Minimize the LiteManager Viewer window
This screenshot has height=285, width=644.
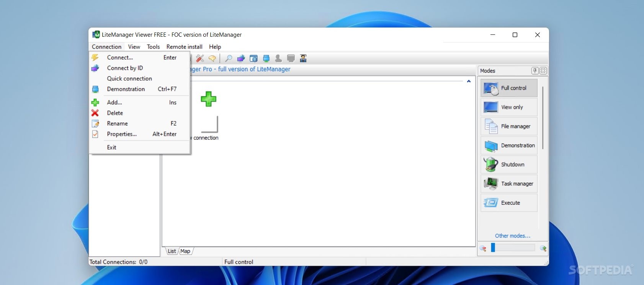point(493,35)
